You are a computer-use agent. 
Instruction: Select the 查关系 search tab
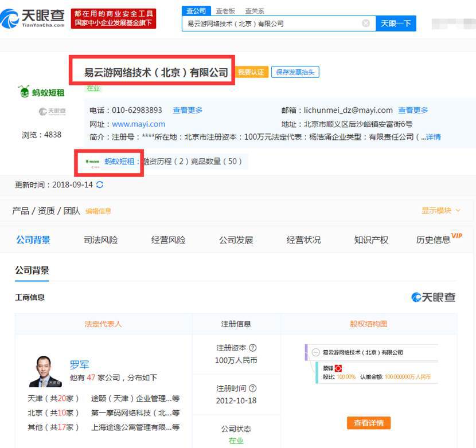(255, 11)
